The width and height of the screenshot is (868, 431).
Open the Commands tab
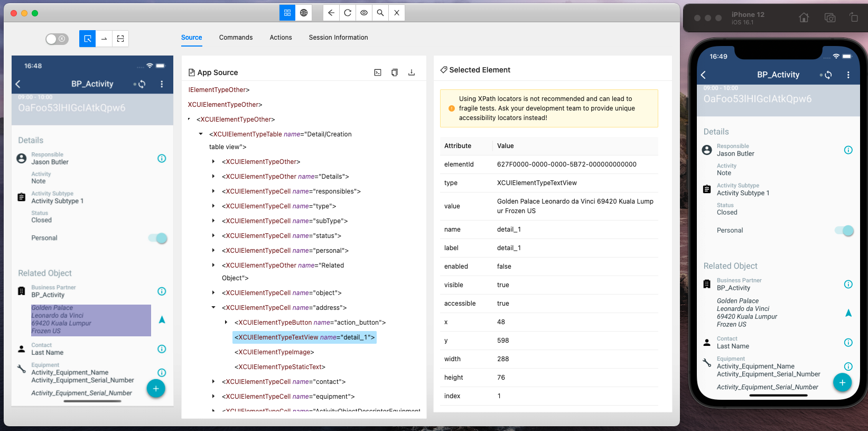[236, 38]
